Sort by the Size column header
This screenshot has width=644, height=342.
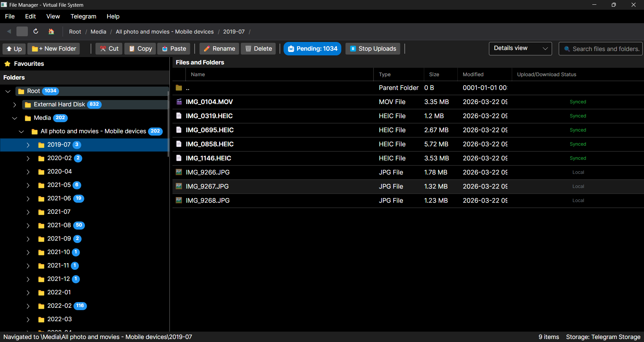434,75
